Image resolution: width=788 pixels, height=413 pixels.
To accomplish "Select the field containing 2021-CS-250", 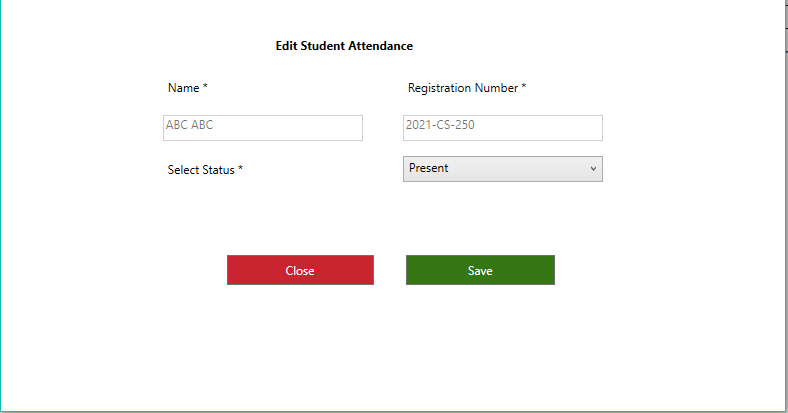I will [x=503, y=128].
